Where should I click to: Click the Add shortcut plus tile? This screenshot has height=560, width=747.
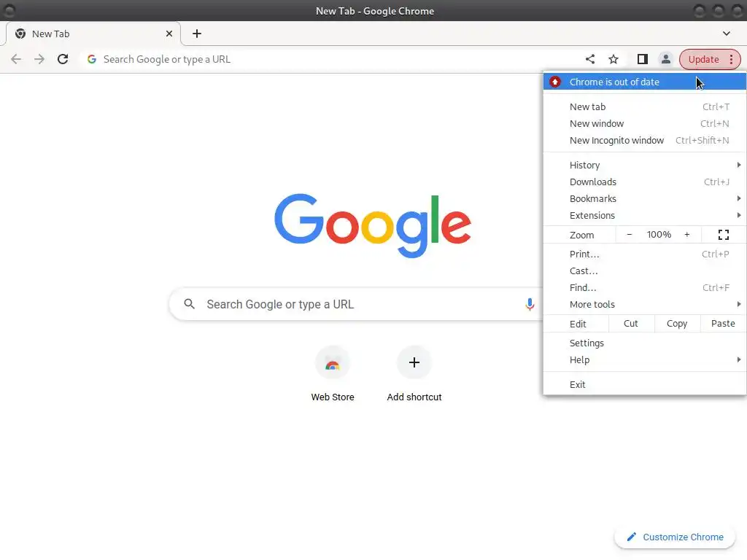[x=414, y=363]
